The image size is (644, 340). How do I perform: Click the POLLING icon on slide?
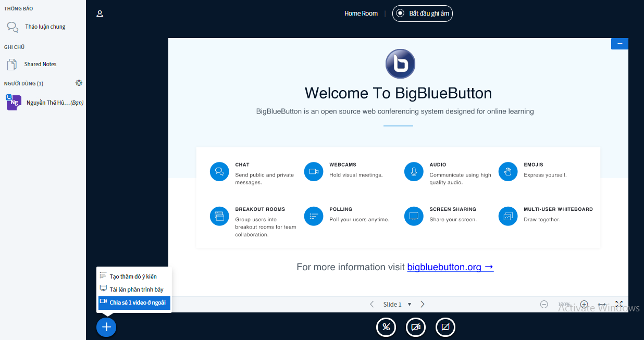(x=314, y=216)
